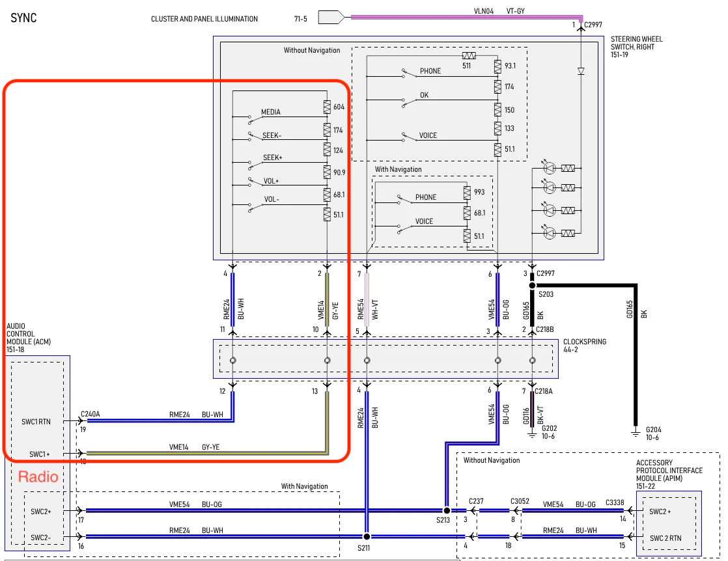Click the 133 resistor value
The image size is (728, 561).
click(x=509, y=128)
